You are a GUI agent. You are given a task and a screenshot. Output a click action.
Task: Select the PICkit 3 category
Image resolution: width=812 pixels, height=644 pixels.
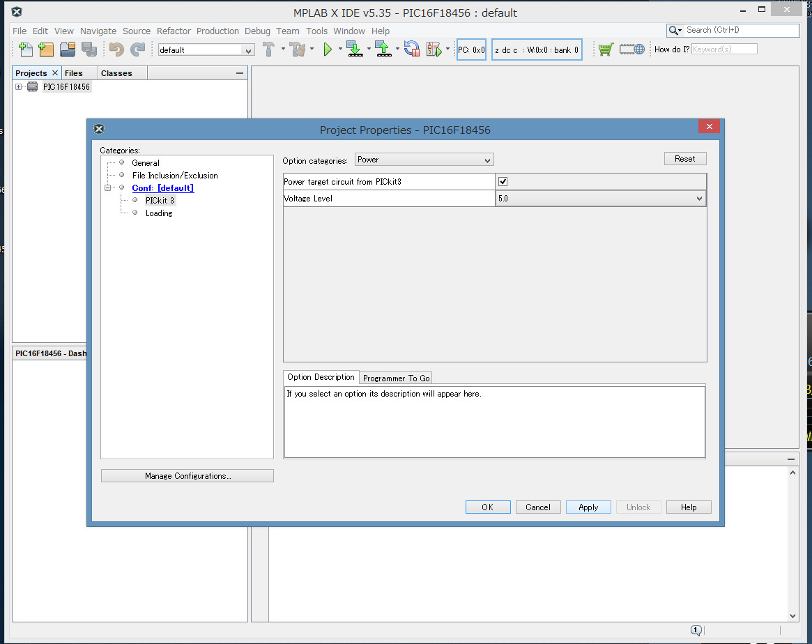pos(160,200)
